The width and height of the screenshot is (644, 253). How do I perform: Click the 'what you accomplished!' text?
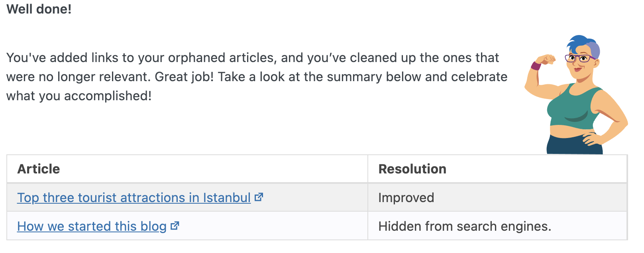[79, 96]
